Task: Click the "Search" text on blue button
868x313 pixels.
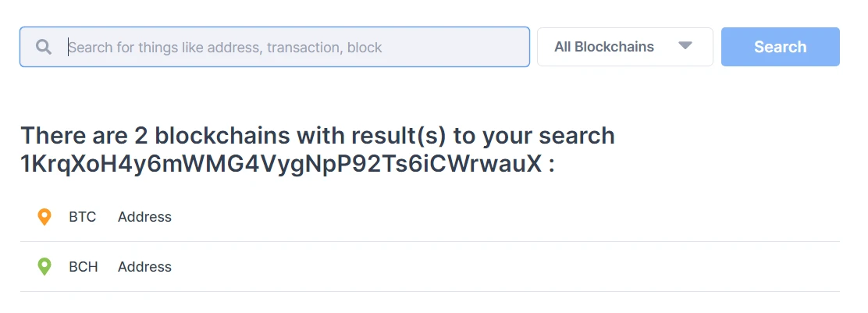Action: [780, 47]
